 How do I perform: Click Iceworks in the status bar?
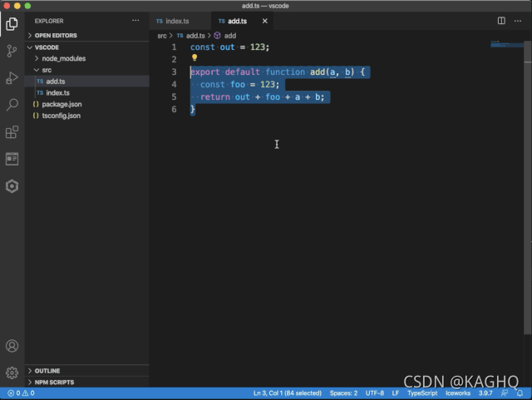click(458, 393)
